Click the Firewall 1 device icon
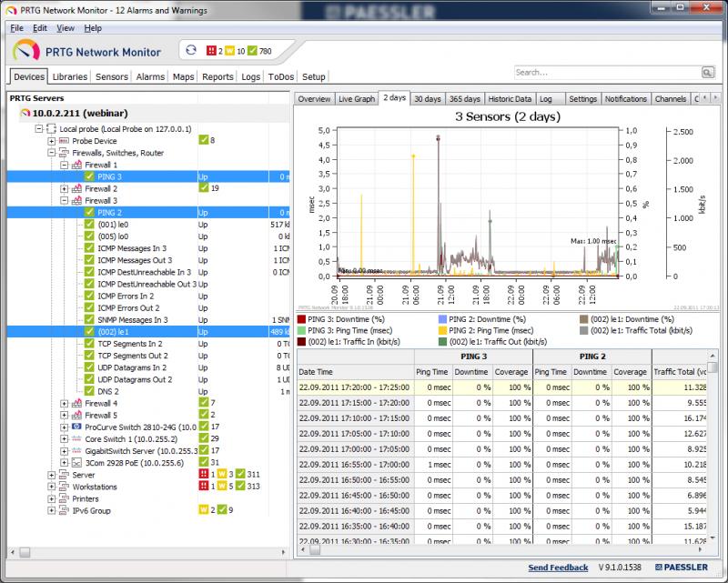This screenshot has height=583, width=728. pos(76,165)
